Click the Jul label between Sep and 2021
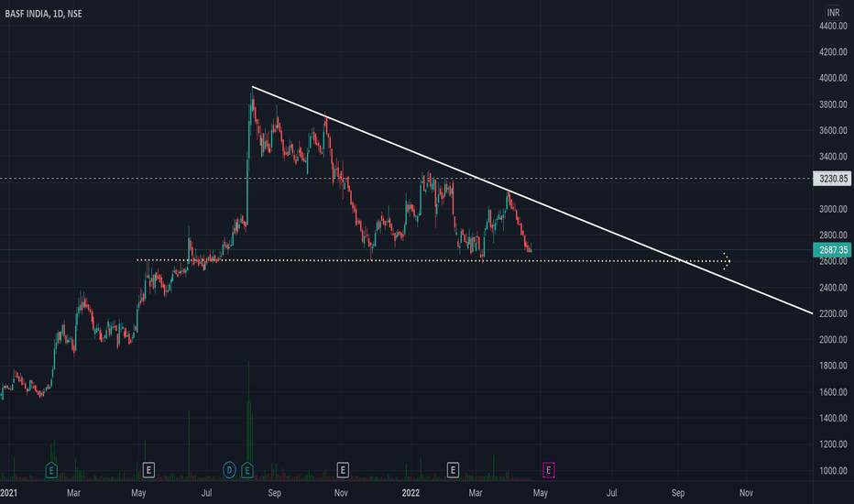Image resolution: width=854 pixels, height=504 pixels. (206, 493)
